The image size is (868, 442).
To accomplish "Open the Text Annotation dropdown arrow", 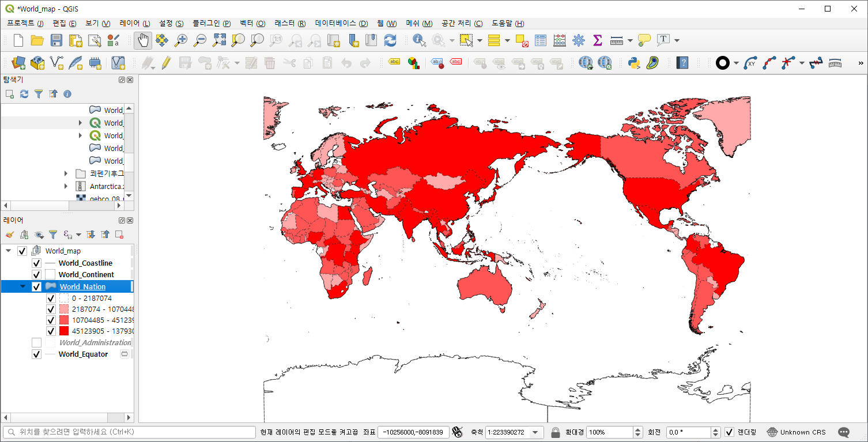I will [677, 40].
